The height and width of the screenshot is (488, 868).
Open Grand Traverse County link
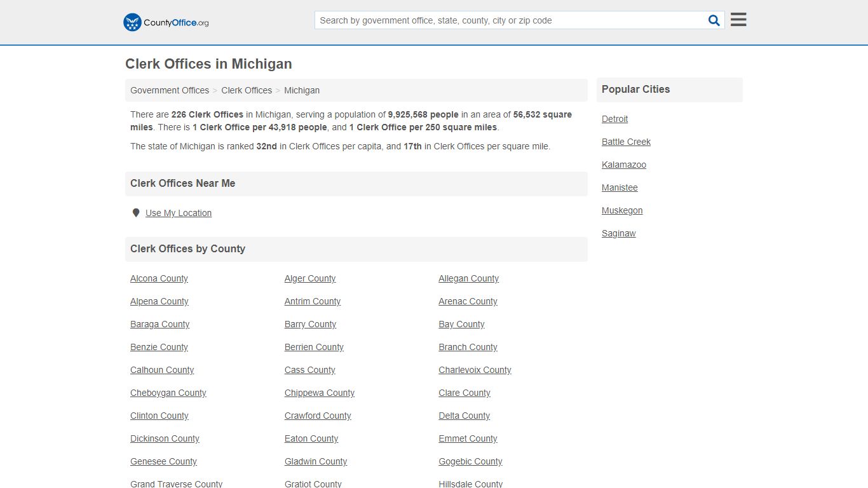176,484
